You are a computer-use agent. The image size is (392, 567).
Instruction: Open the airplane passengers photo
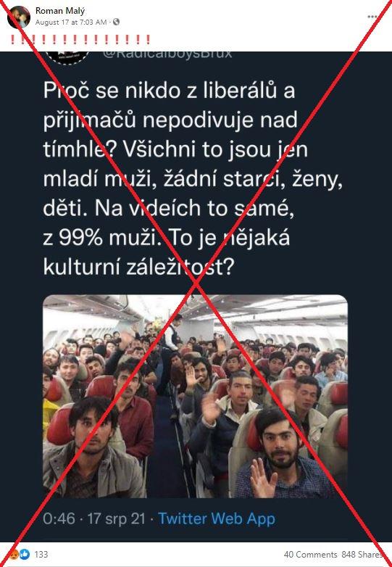pyautogui.click(x=195, y=396)
